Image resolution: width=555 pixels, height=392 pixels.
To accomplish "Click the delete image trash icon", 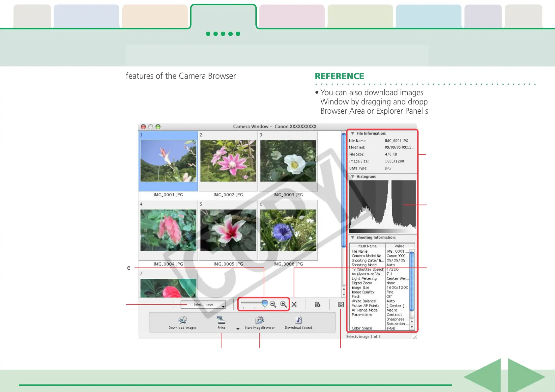I will pyautogui.click(x=318, y=304).
